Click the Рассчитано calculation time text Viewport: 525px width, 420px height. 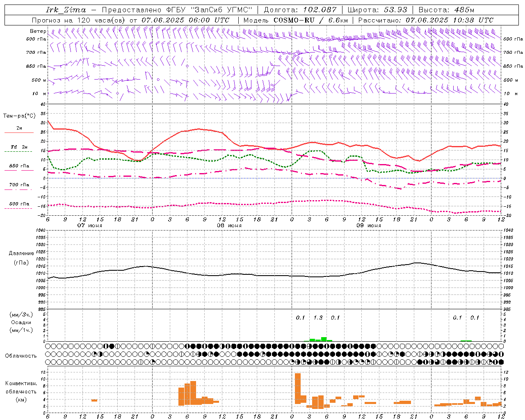(x=426, y=20)
